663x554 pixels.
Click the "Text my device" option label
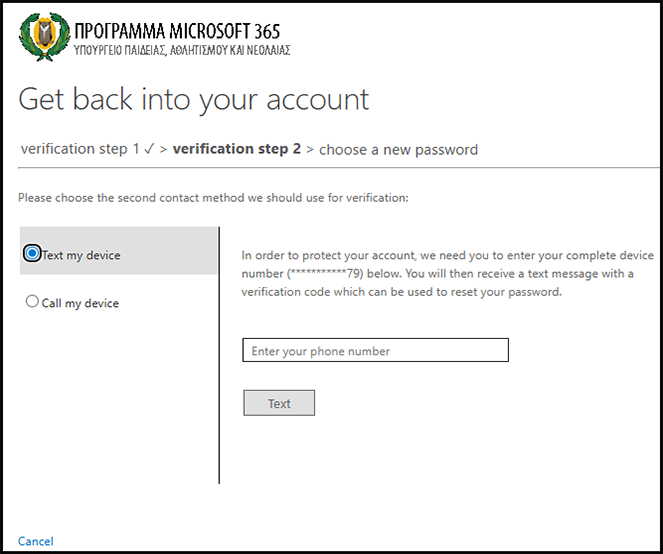pos(81,255)
